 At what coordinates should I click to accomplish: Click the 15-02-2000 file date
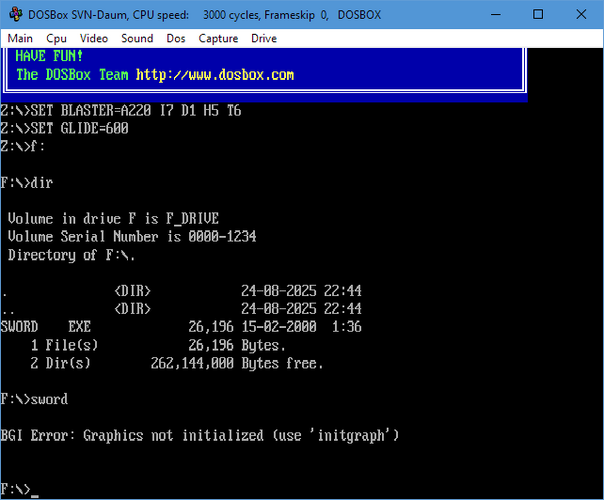coord(279,327)
